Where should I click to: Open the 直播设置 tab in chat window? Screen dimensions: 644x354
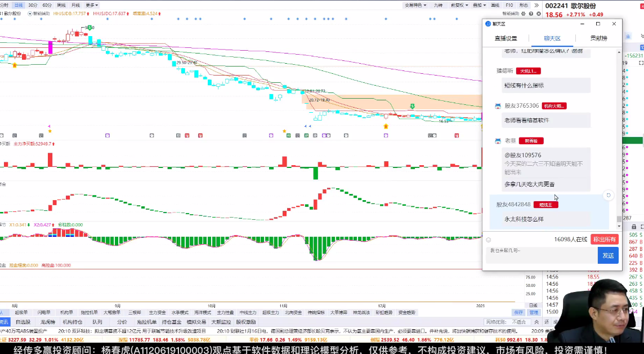[x=506, y=38]
